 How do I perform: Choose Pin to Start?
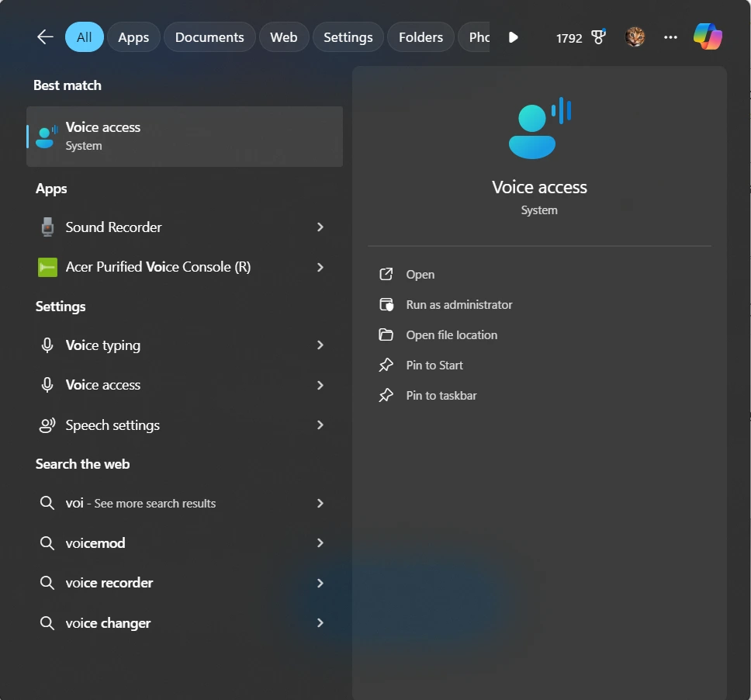pyautogui.click(x=539, y=365)
